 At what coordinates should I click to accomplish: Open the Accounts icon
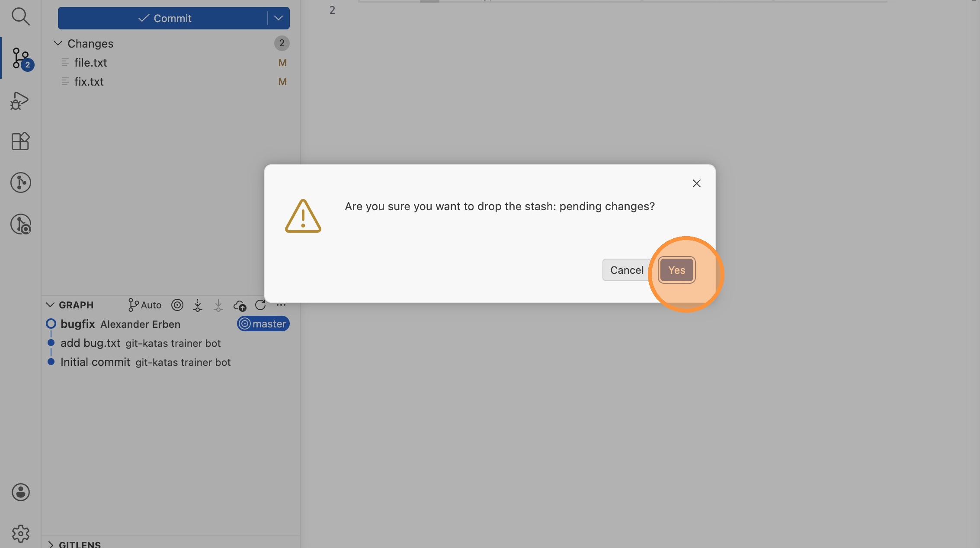click(20, 492)
